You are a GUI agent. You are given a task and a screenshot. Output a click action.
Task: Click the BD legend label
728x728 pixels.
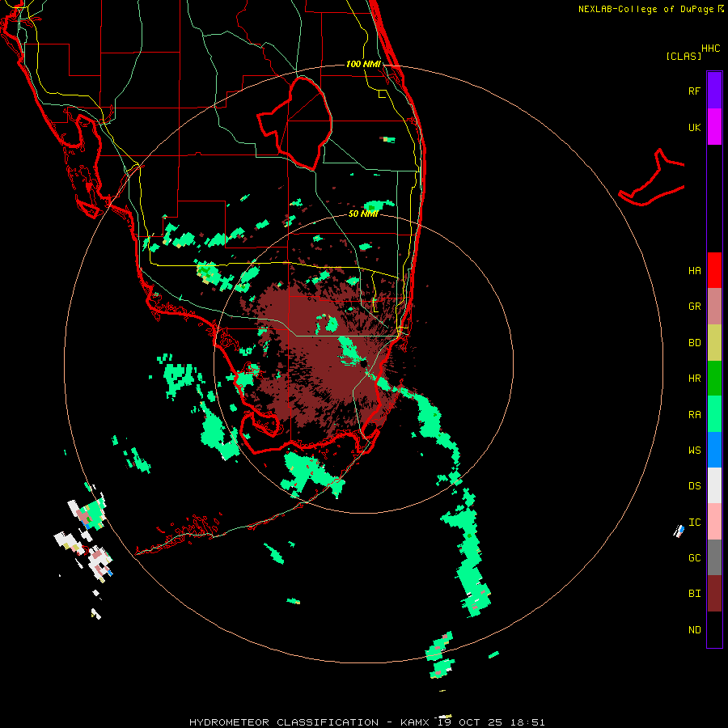694,343
